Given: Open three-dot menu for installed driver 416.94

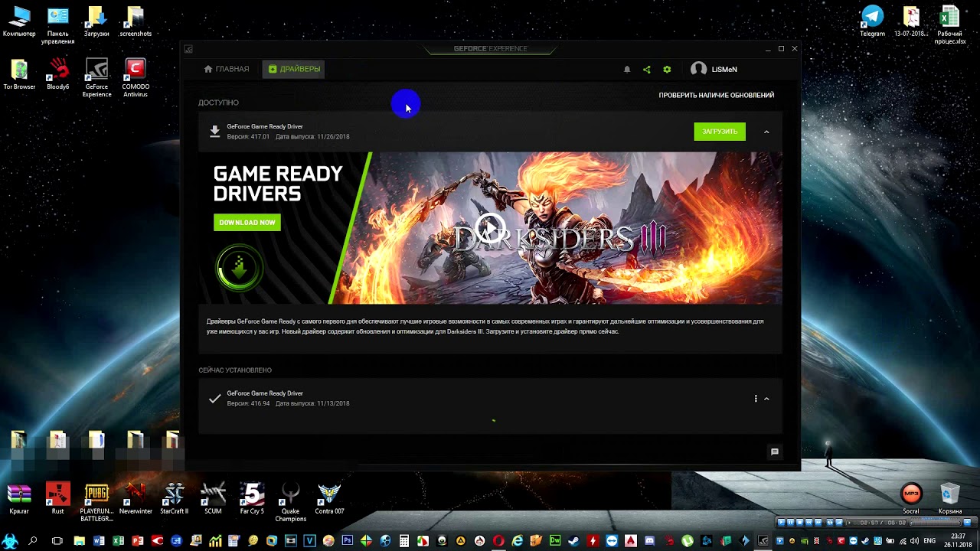Looking at the screenshot, I should pyautogui.click(x=756, y=399).
